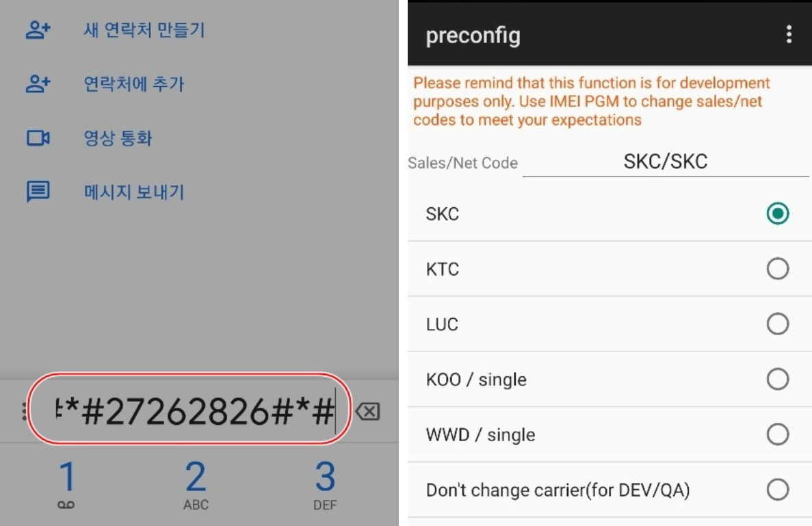Tap the backspace delete icon
The width and height of the screenshot is (812, 526).
point(367,412)
